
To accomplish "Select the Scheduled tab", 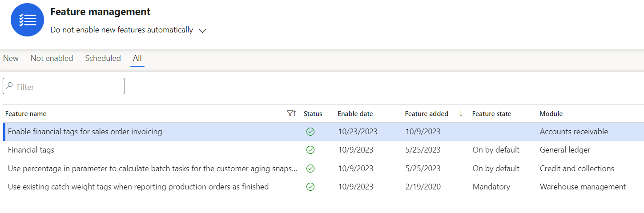I will (103, 58).
